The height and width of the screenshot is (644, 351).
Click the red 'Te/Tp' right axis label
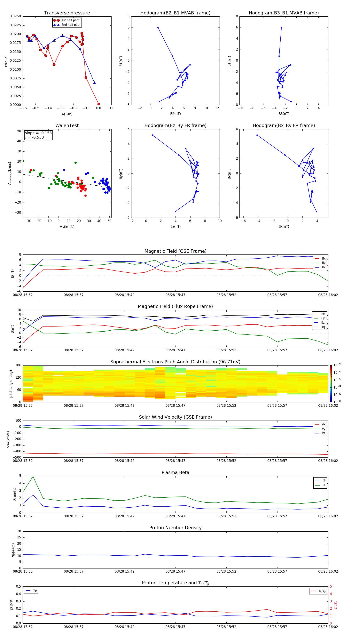(x=336, y=605)
